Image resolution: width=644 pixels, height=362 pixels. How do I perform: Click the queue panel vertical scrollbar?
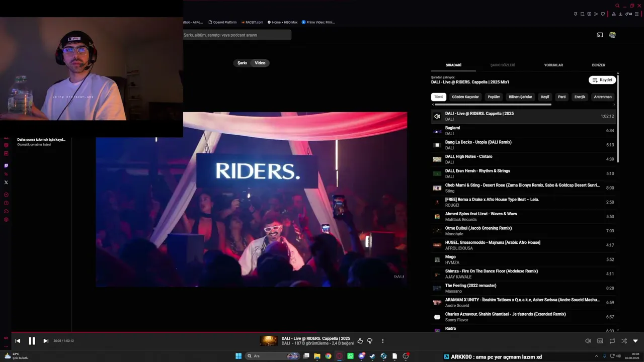click(x=618, y=118)
